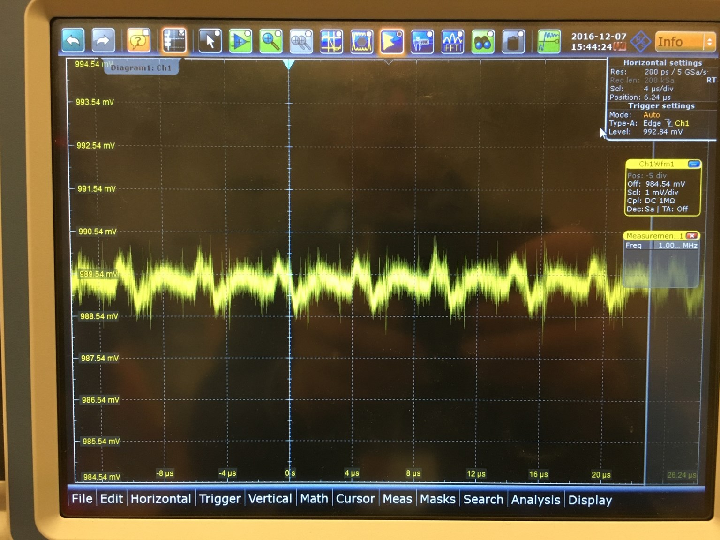Screen dimensions: 720x540
Task: Open the Edit menu
Action: [x=112, y=499]
